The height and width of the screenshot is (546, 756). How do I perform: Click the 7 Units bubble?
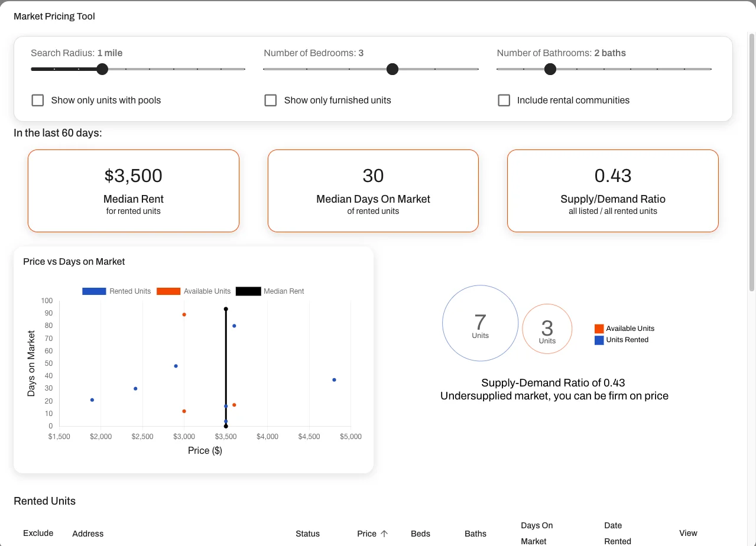(x=480, y=323)
